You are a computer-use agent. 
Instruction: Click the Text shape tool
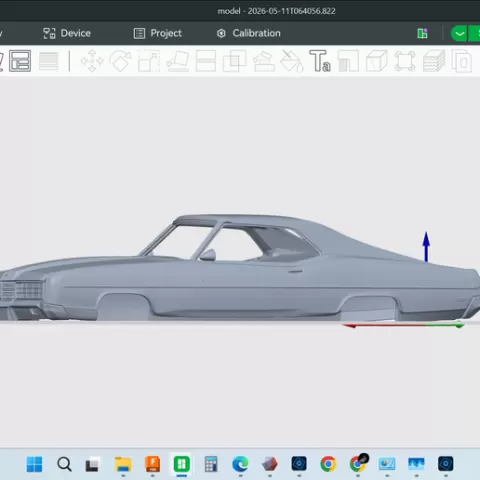[320, 61]
